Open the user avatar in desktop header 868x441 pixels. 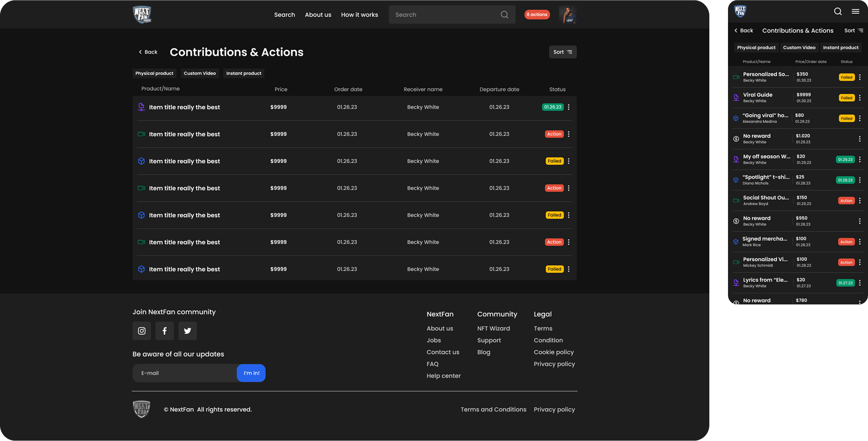click(568, 15)
